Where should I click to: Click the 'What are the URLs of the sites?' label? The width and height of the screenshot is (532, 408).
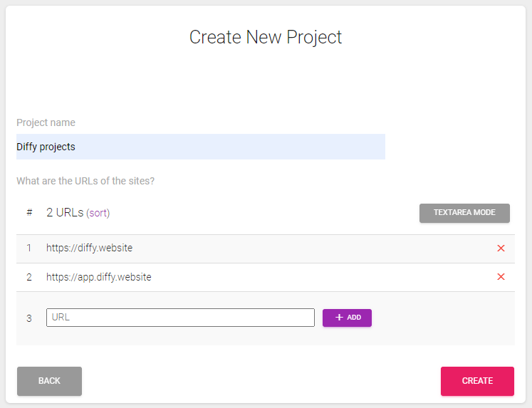point(85,181)
